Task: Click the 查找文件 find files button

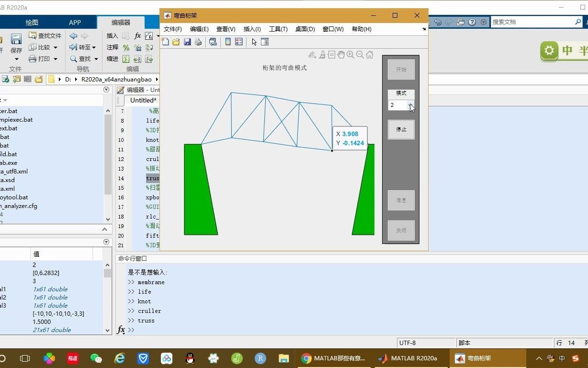Action: (45, 35)
